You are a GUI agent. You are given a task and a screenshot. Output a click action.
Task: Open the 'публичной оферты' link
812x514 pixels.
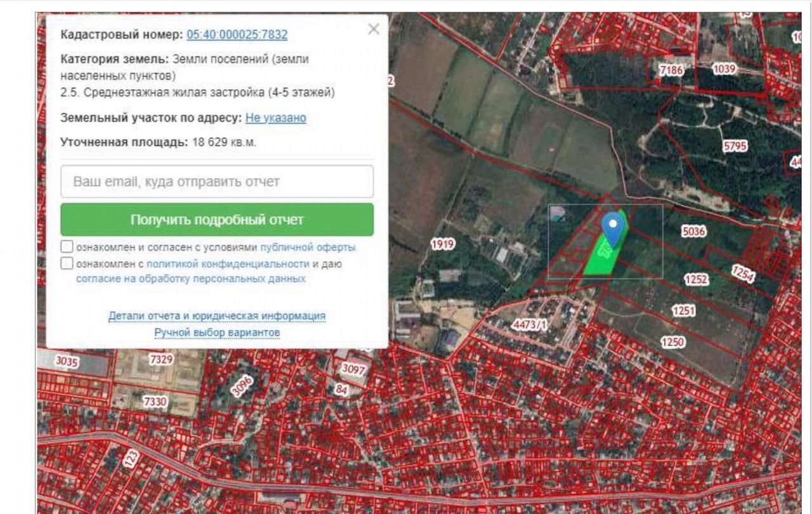coord(308,247)
